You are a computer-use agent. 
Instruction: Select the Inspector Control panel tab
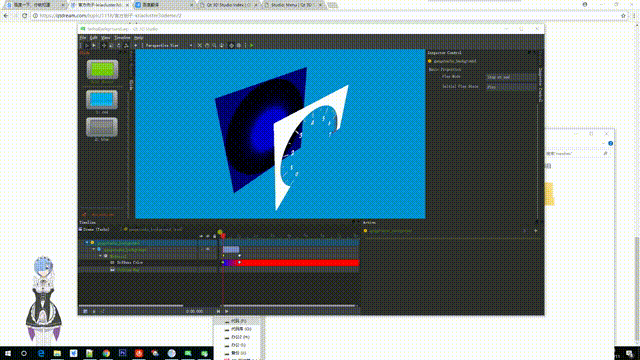(540, 85)
